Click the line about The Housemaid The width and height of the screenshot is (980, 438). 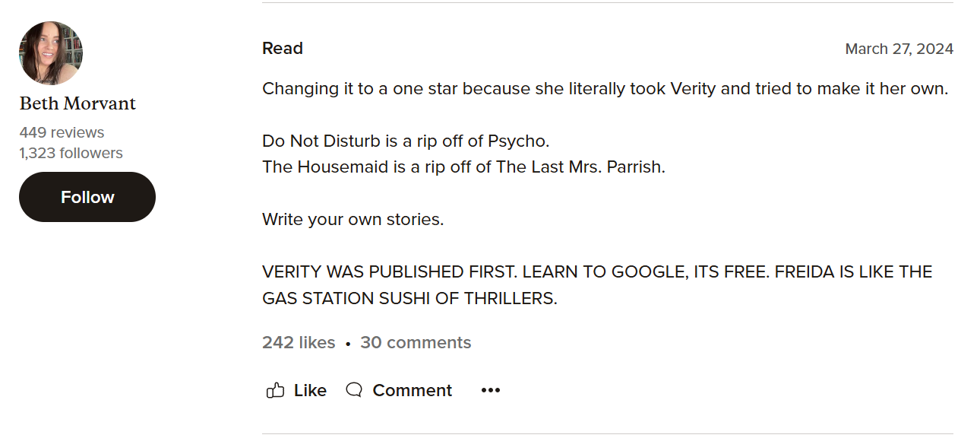pos(463,167)
